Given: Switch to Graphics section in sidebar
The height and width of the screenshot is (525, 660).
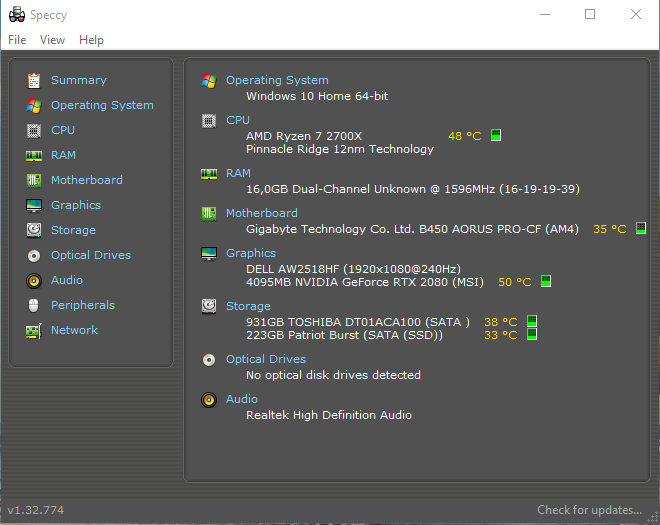Looking at the screenshot, I should pos(76,205).
